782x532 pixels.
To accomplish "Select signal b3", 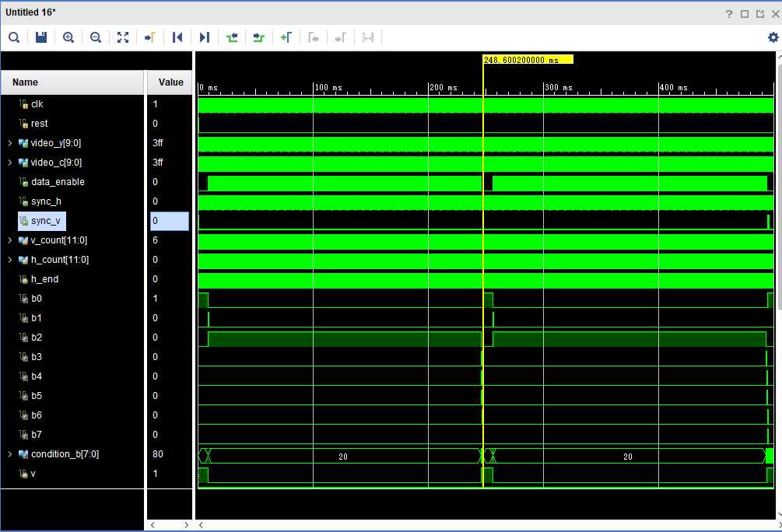I will (x=37, y=357).
